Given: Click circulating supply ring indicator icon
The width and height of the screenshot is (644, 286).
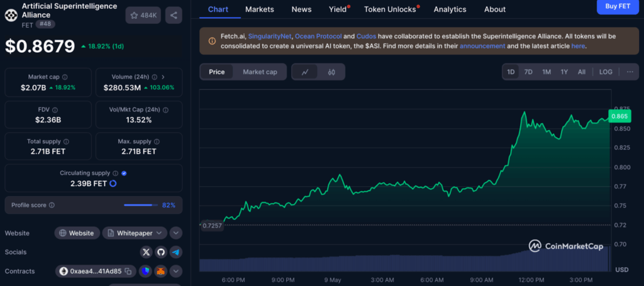Looking at the screenshot, I should (x=113, y=184).
